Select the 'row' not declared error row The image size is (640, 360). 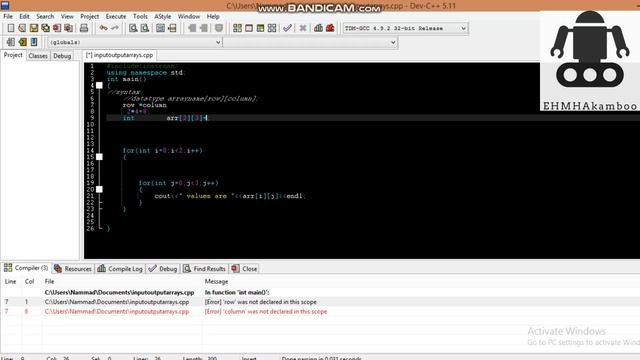(x=320, y=302)
